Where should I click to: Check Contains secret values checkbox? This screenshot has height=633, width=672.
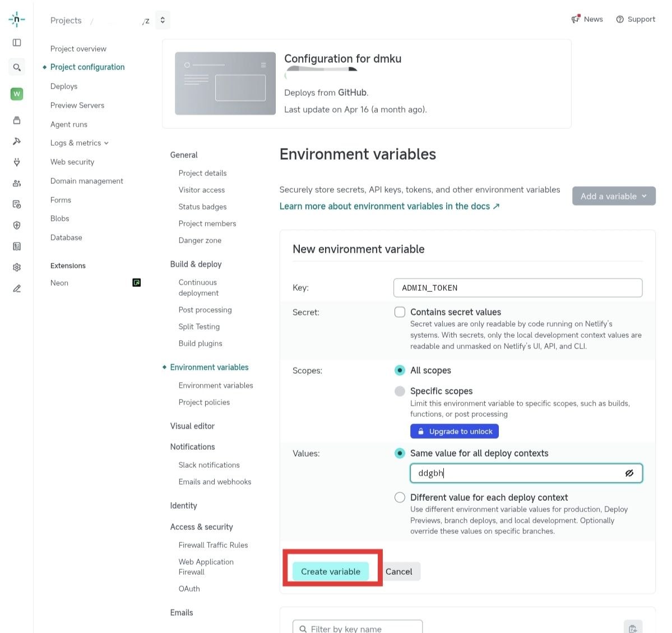[x=400, y=312]
